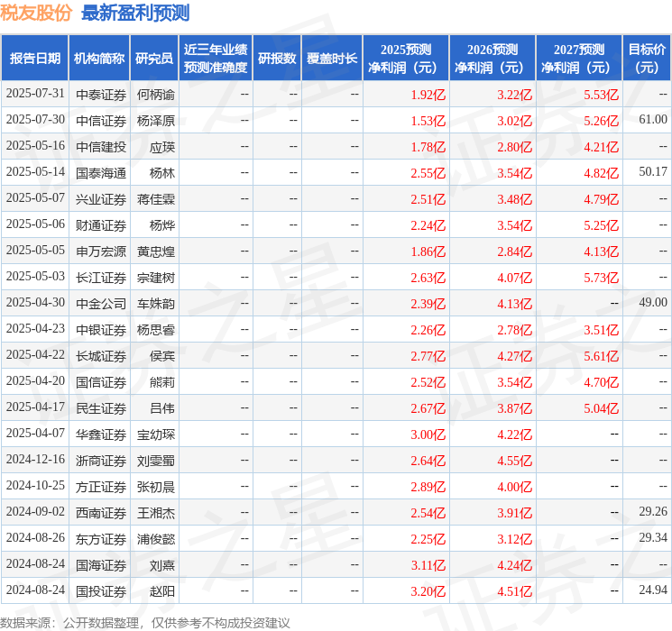Open the 国泰海通 institution entry

click(x=101, y=173)
